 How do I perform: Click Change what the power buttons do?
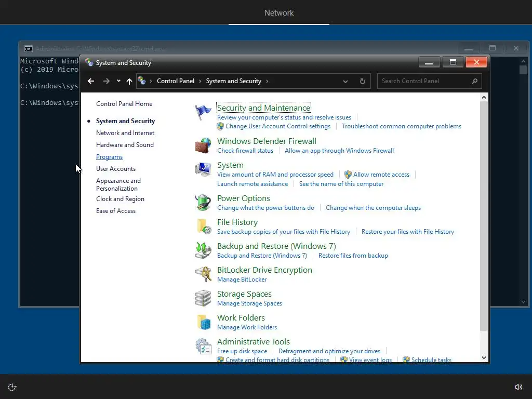tap(265, 208)
